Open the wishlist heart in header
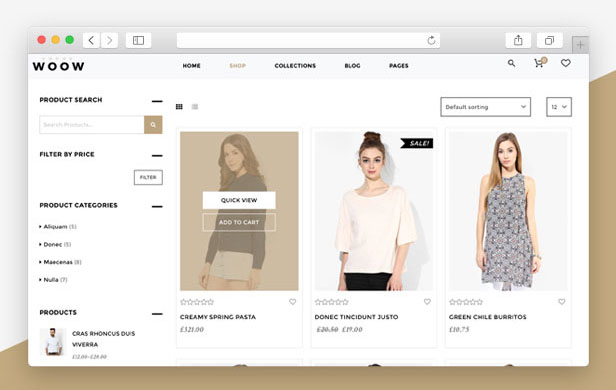The image size is (616, 390). tap(566, 63)
